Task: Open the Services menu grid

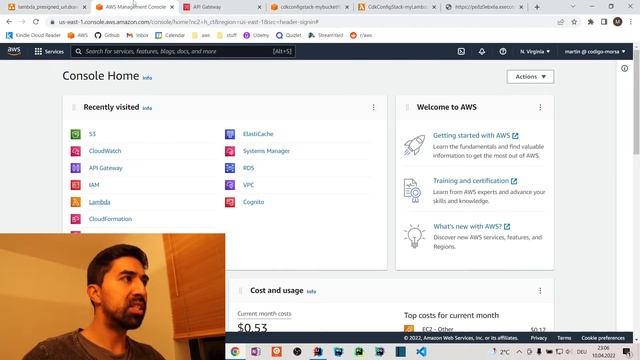Action: point(49,51)
